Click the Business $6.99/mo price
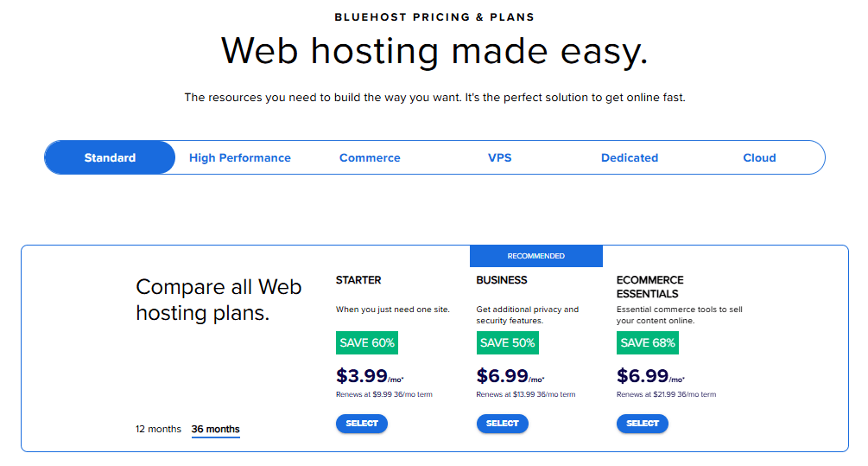The width and height of the screenshot is (868, 466). [x=510, y=376]
